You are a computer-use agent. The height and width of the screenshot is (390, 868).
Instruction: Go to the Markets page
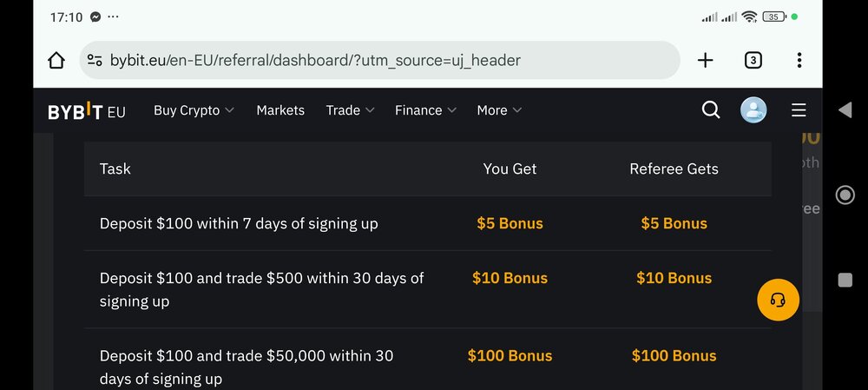280,110
